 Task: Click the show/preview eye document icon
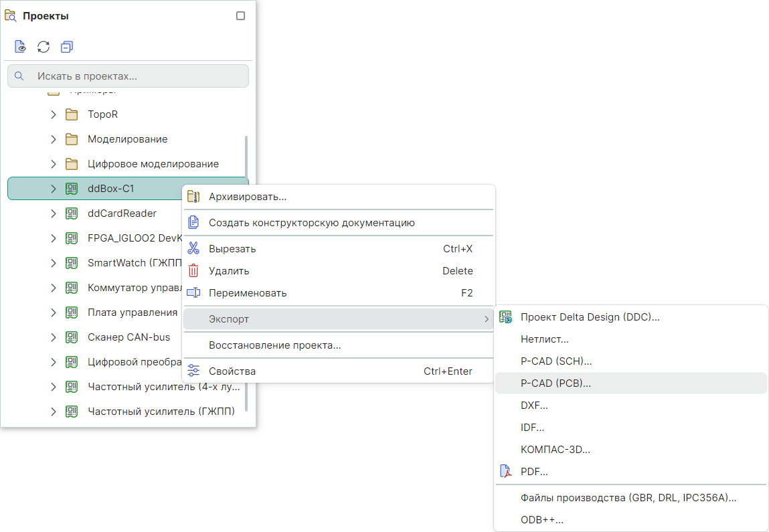[x=21, y=47]
